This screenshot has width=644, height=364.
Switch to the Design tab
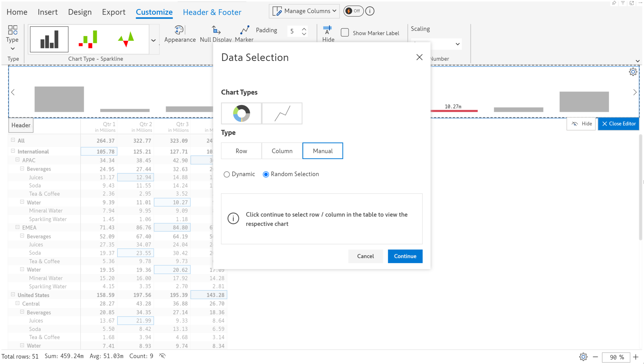[80, 12]
